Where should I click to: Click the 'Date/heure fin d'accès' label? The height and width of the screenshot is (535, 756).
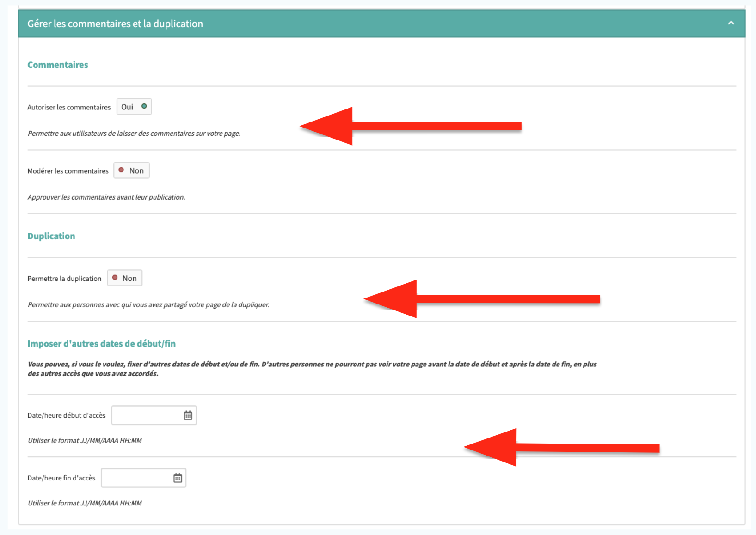[61, 478]
